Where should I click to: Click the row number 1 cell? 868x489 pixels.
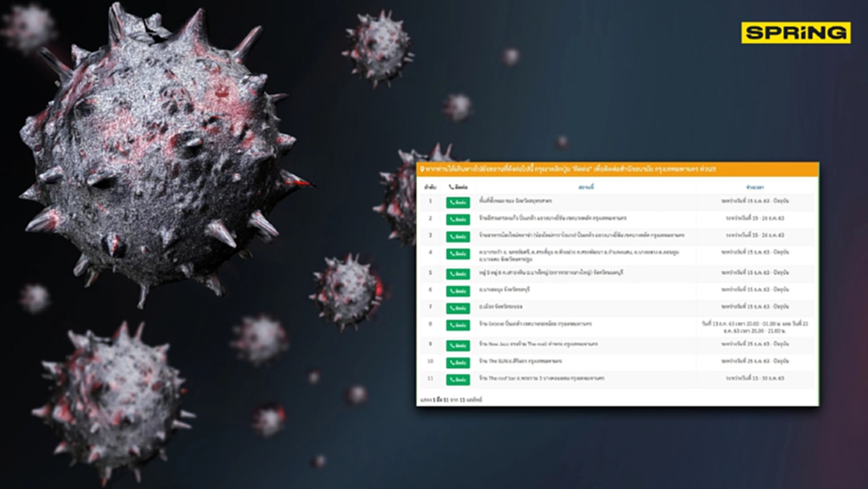(x=430, y=201)
